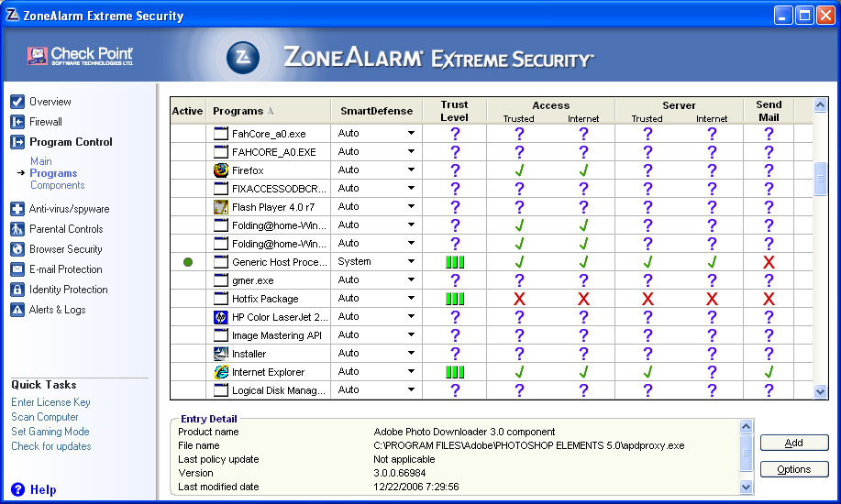The image size is (841, 504).
Task: Click the Active column header
Action: (188, 111)
